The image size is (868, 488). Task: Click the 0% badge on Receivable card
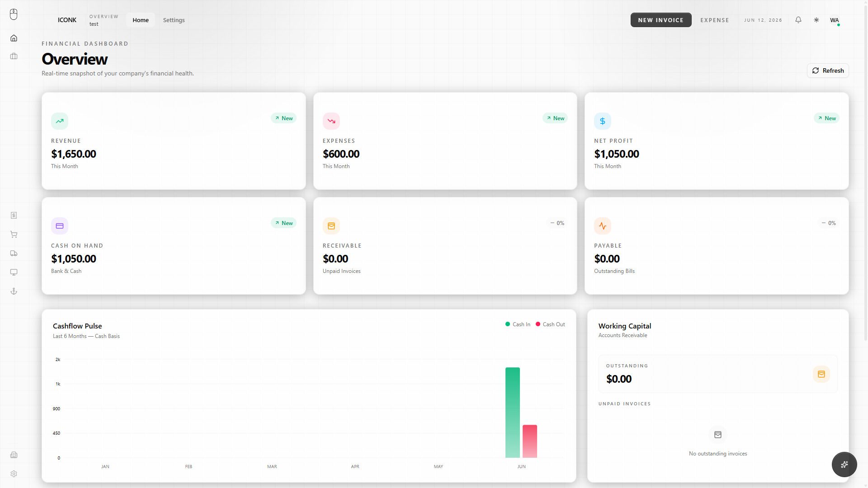(x=557, y=223)
